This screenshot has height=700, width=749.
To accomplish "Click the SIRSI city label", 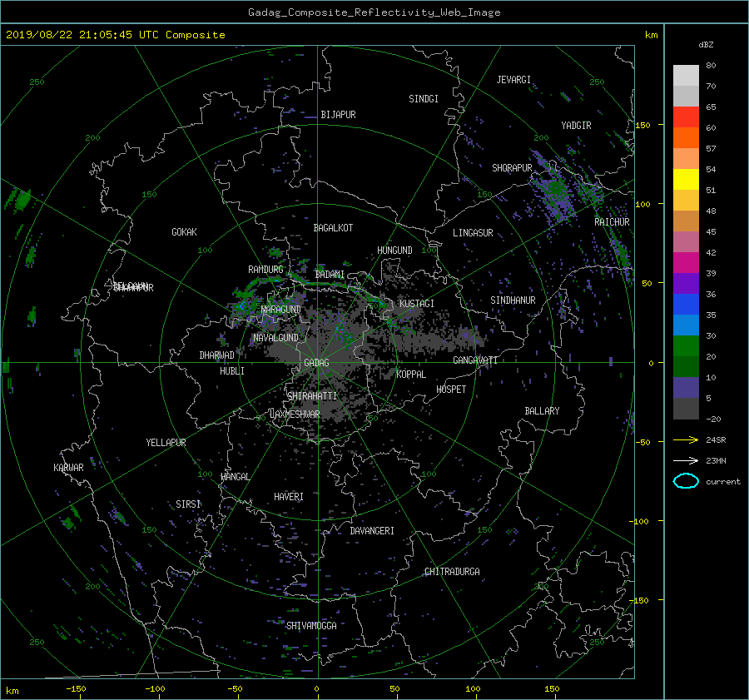I will click(188, 504).
